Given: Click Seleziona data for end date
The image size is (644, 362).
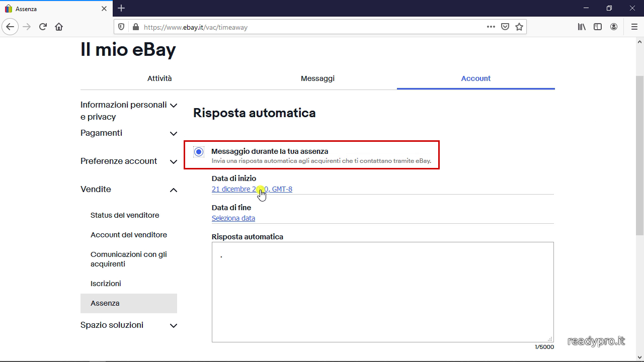Looking at the screenshot, I should [x=233, y=218].
